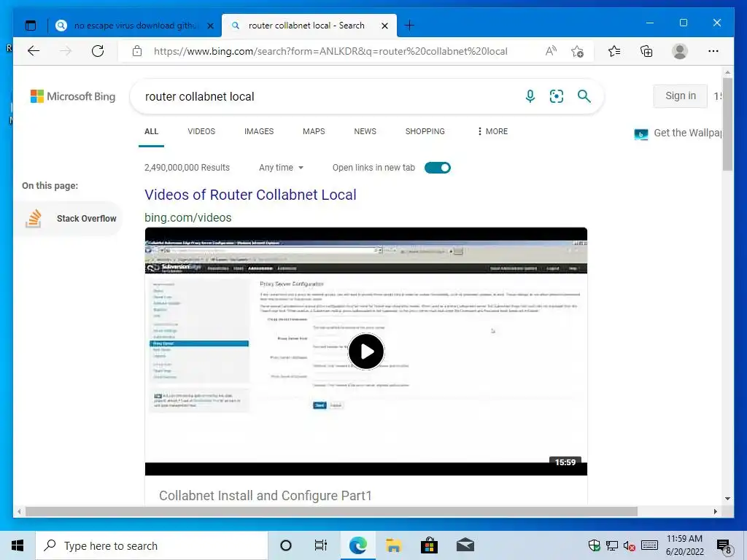Open Task View on taskbar
The image size is (747, 560).
pyautogui.click(x=321, y=545)
